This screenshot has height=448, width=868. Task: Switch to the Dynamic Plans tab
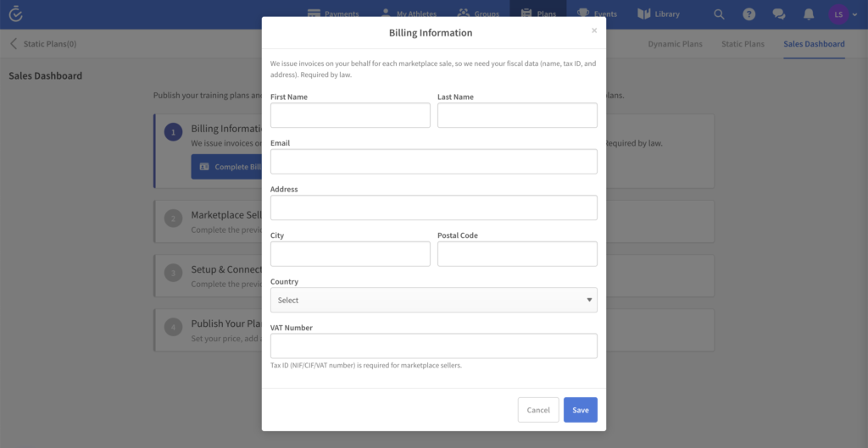point(675,44)
